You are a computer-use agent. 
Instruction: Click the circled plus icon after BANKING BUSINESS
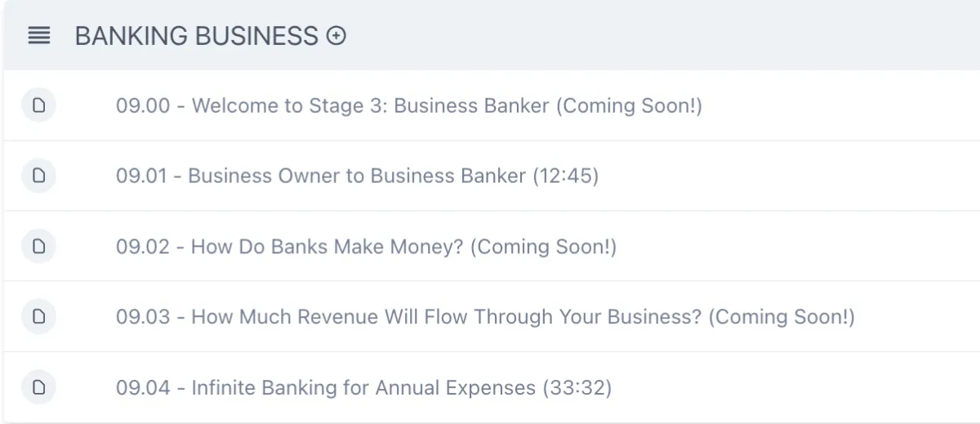(336, 36)
